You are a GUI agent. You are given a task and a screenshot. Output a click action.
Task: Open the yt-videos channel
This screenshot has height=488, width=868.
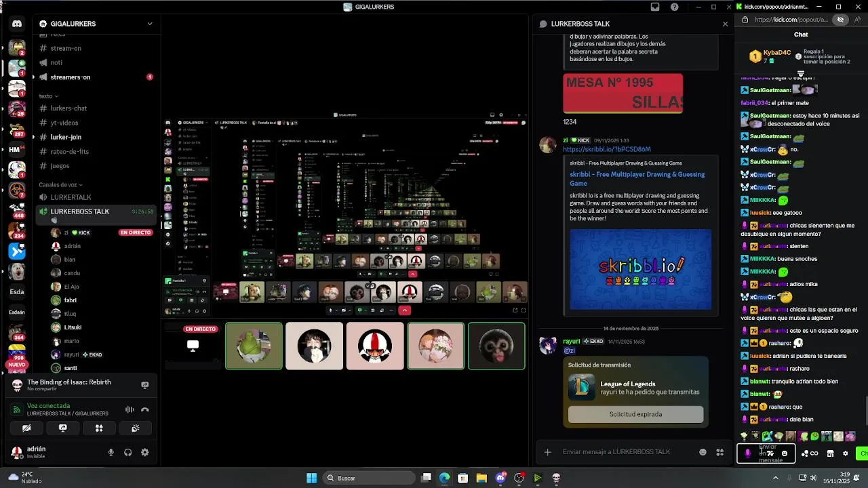pos(64,123)
